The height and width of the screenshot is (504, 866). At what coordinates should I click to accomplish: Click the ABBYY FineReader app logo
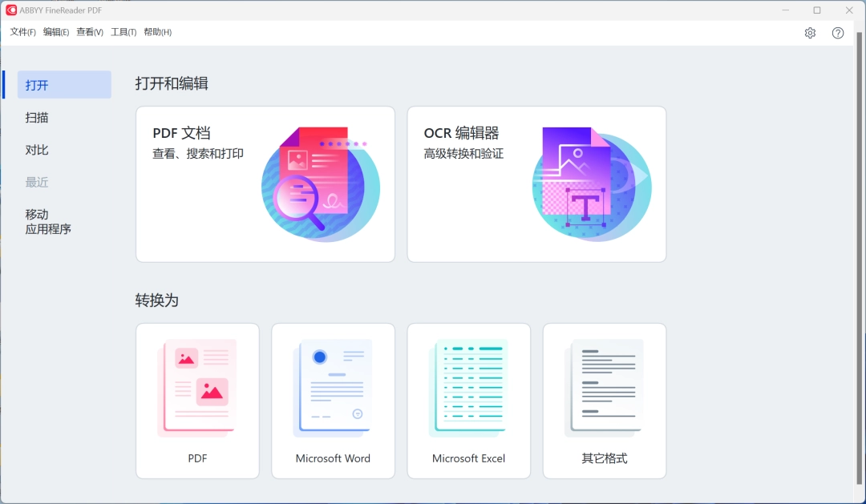pos(11,10)
